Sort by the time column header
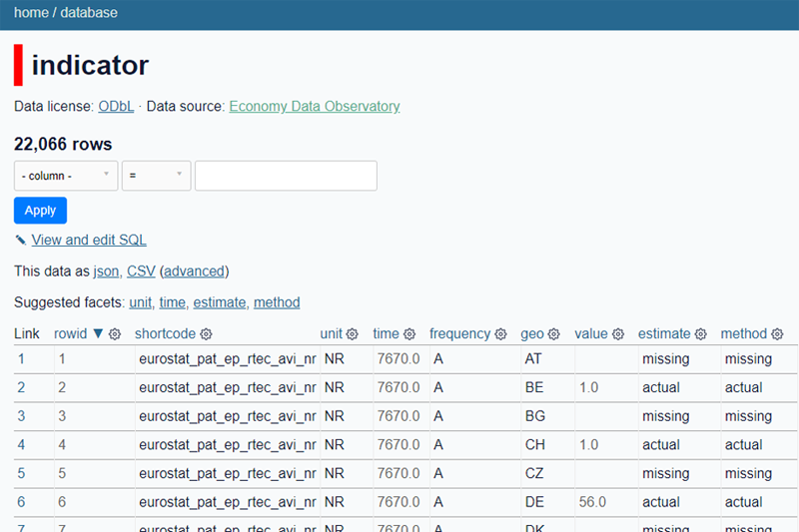The image size is (799, 532). point(386,334)
